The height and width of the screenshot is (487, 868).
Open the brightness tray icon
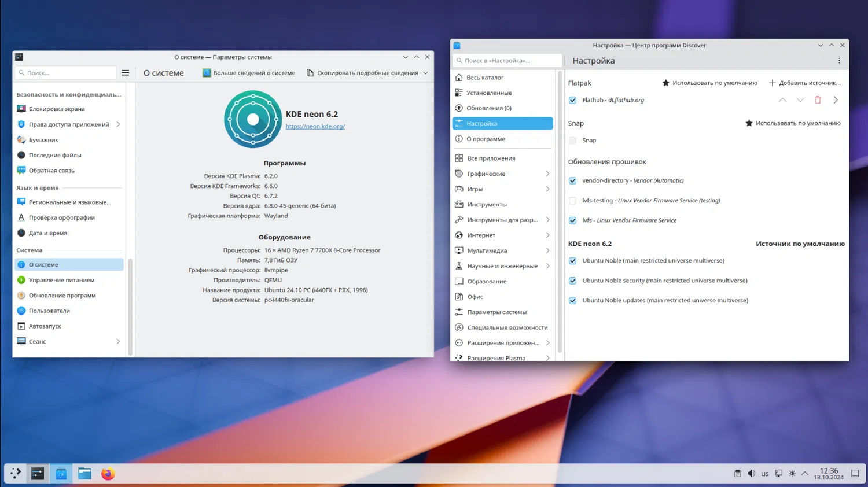pos(792,474)
